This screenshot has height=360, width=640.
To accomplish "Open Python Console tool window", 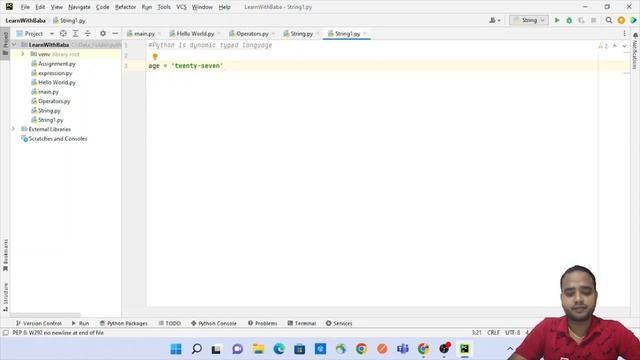I will point(213,323).
